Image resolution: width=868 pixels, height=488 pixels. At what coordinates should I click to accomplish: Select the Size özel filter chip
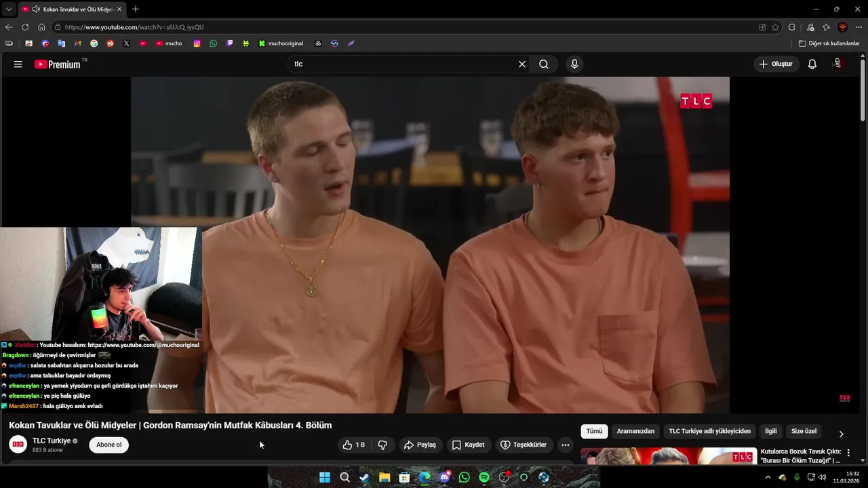coord(804,431)
